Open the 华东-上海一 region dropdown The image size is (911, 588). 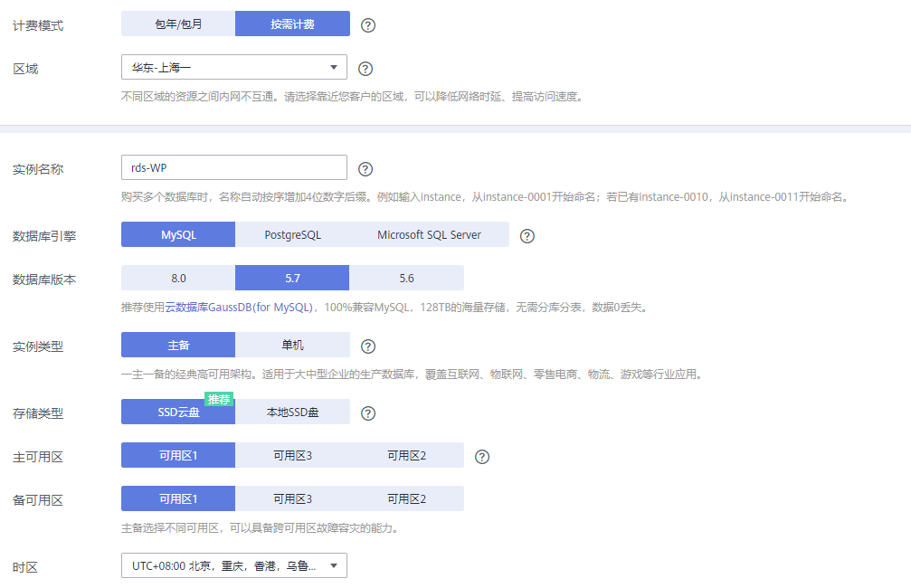(233, 68)
